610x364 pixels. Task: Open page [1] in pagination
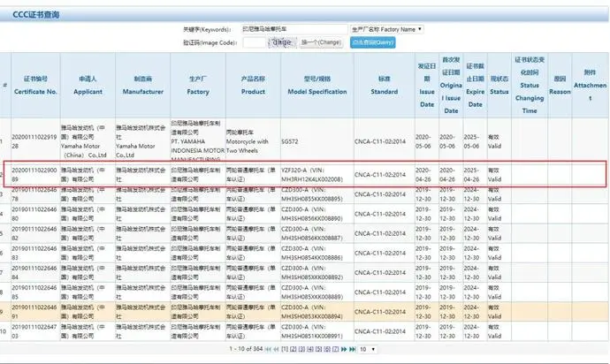[285, 349]
